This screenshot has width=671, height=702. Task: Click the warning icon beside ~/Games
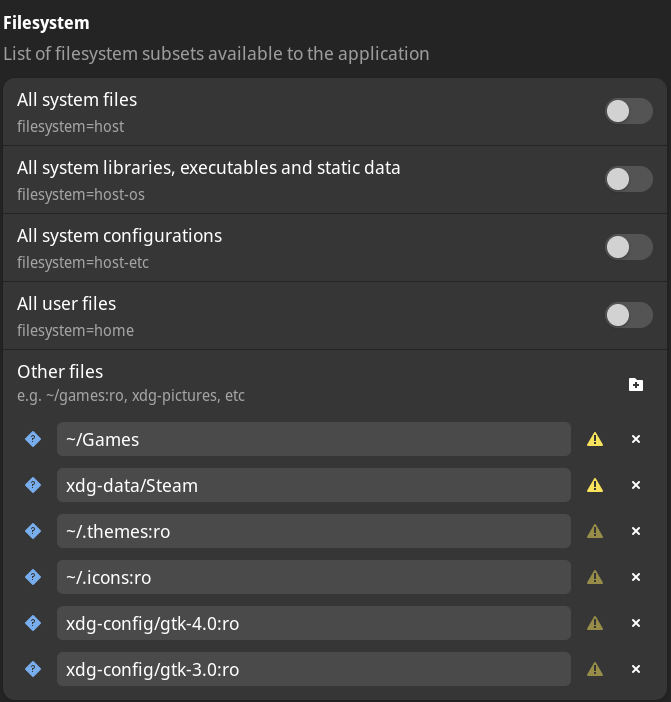tap(595, 439)
